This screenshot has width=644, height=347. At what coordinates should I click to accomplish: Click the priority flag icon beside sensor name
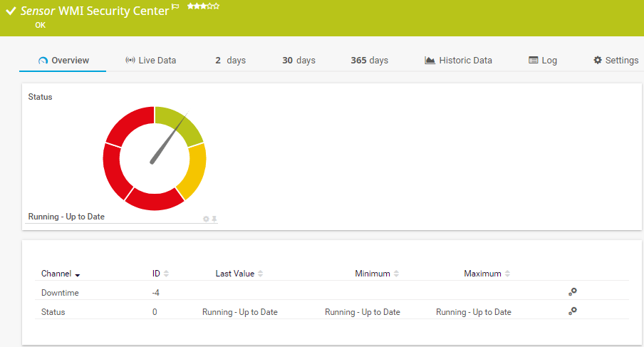175,8
